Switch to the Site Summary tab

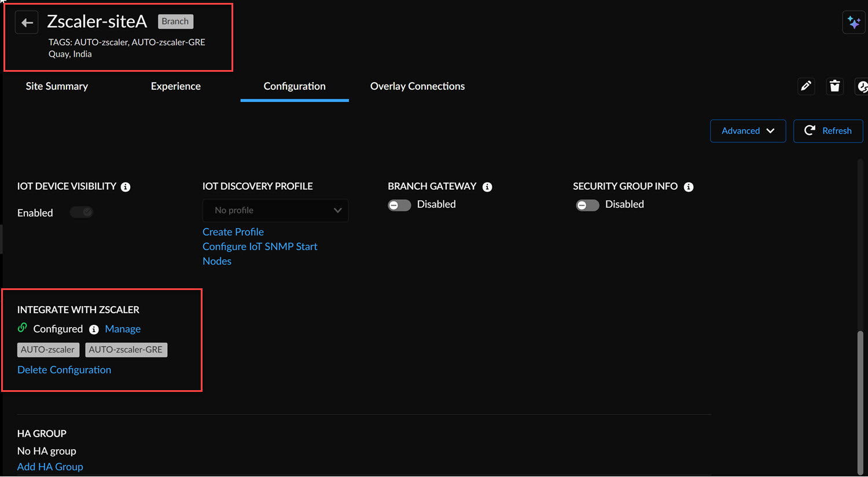click(57, 86)
